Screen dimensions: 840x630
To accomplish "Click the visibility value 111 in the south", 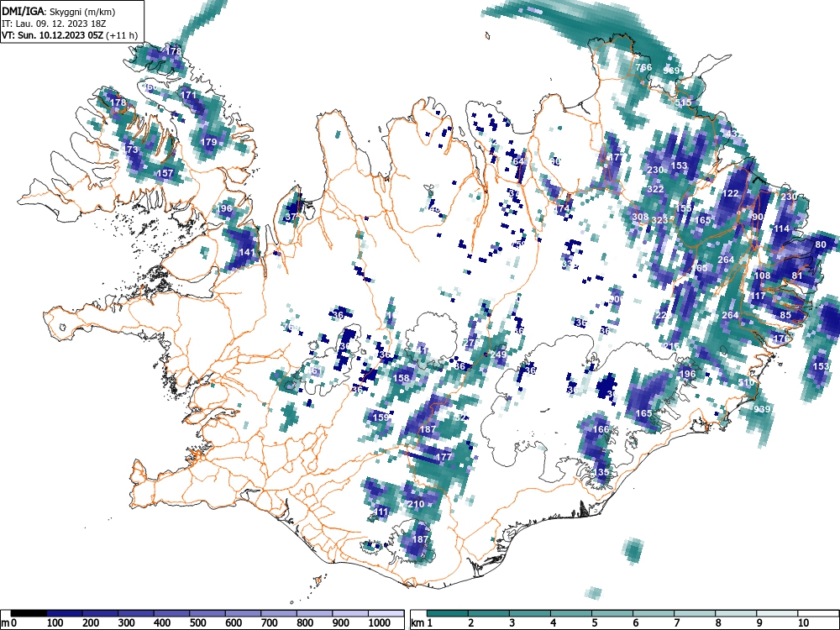I will pos(381,512).
